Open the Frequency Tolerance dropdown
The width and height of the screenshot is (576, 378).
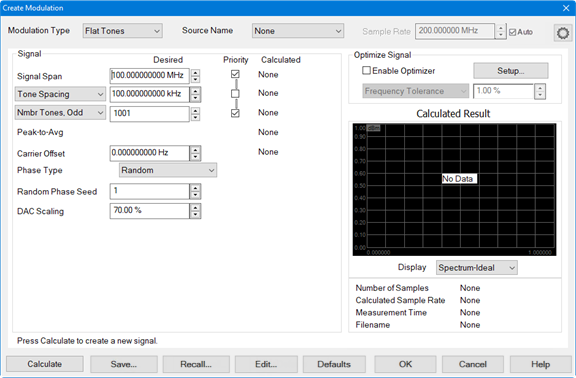click(x=415, y=91)
